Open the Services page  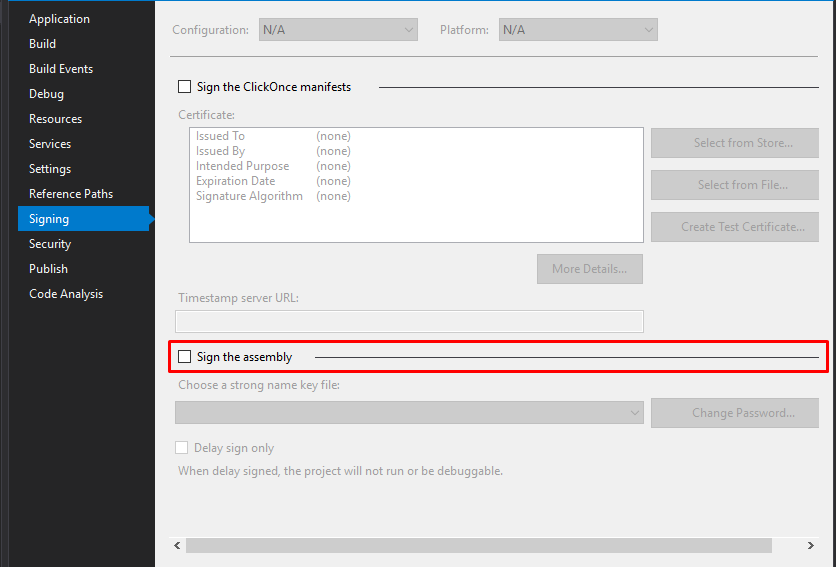[50, 144]
